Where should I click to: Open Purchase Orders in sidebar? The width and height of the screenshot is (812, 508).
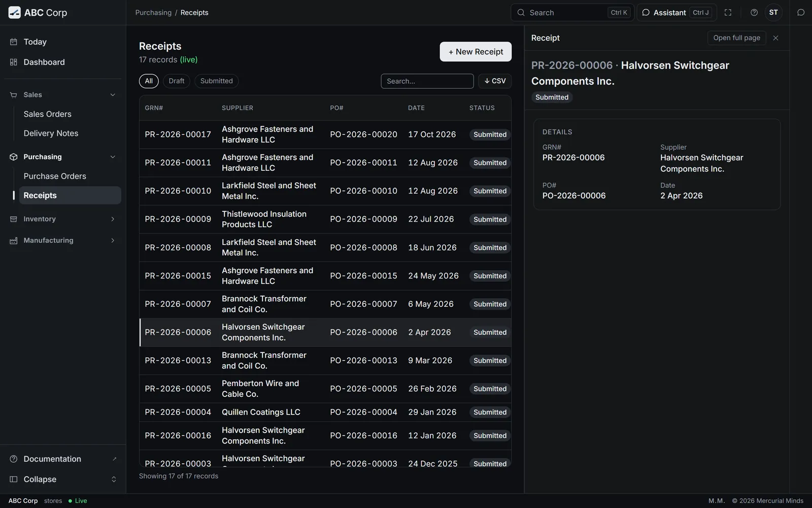(70, 176)
